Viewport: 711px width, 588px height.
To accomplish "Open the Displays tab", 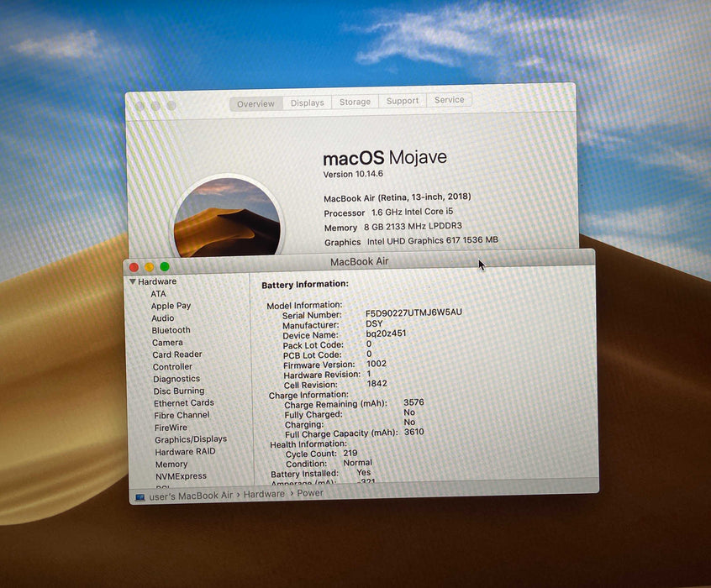I will pyautogui.click(x=308, y=103).
